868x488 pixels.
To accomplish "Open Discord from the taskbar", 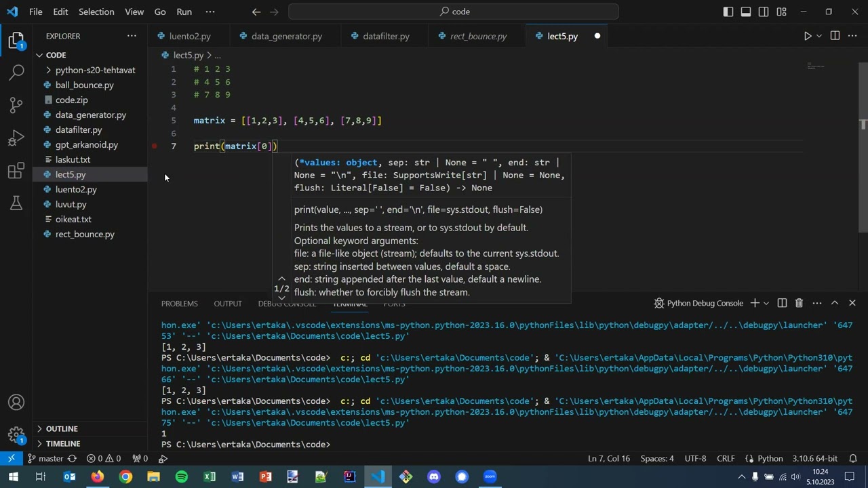I will click(434, 476).
